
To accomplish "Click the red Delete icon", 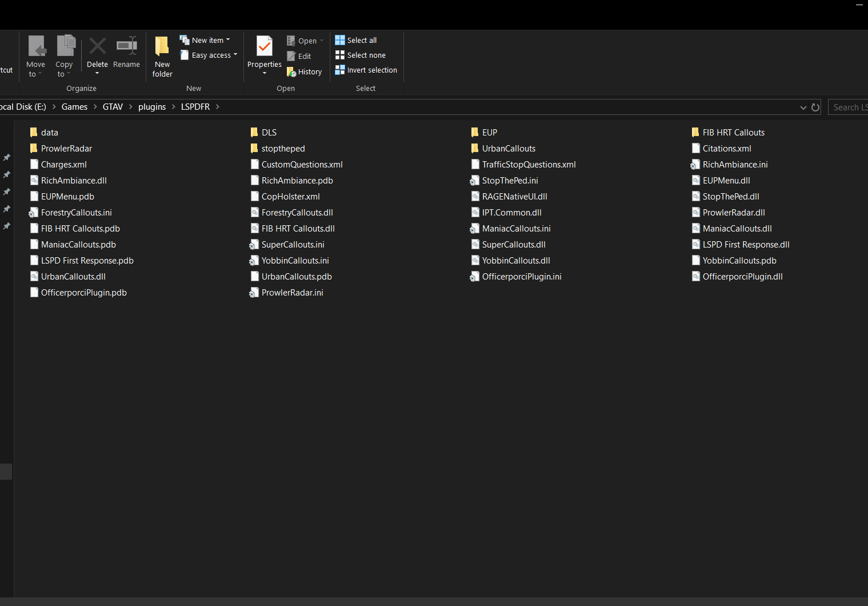I will click(x=97, y=46).
